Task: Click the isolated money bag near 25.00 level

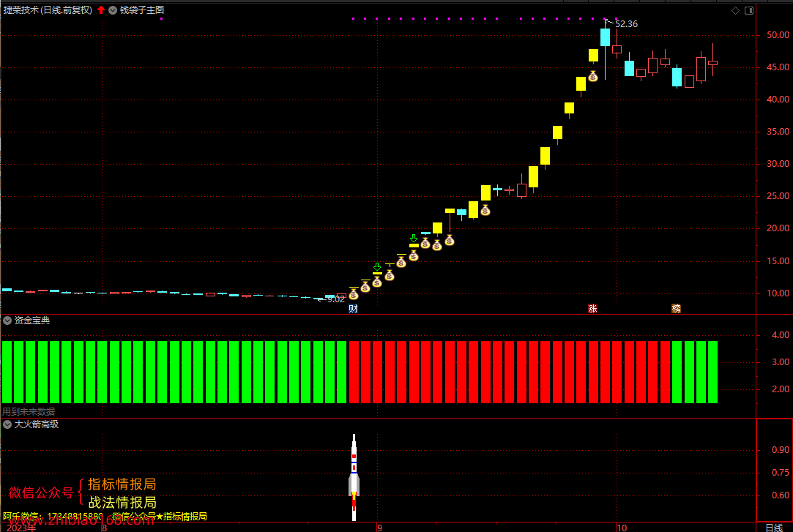Action: pos(485,210)
